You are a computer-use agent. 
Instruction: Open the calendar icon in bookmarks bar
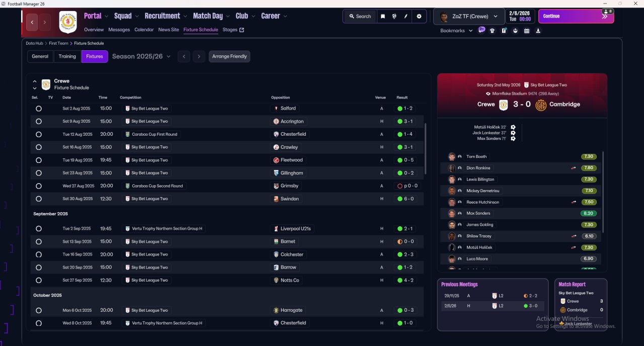click(527, 31)
